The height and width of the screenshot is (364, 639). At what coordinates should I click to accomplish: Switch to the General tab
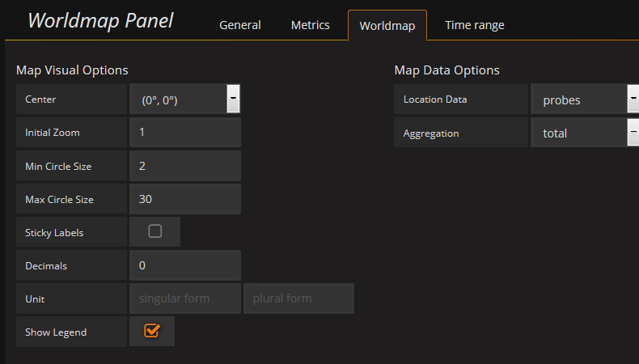(x=239, y=25)
